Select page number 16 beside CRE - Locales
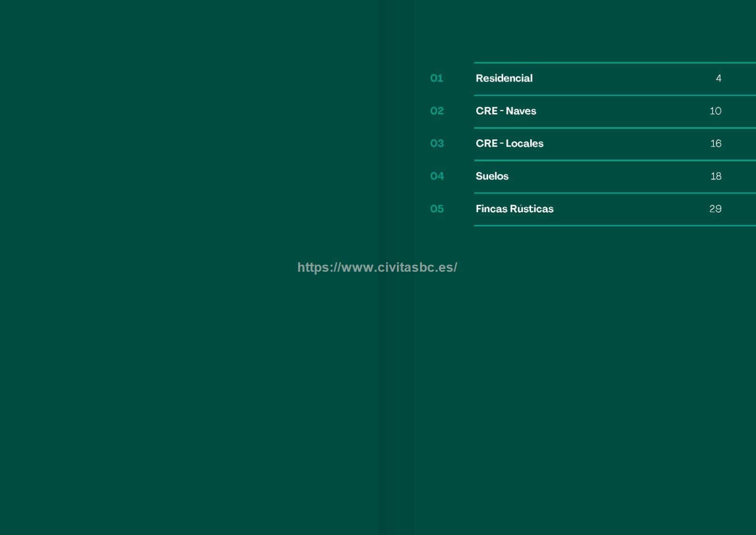 (x=715, y=144)
